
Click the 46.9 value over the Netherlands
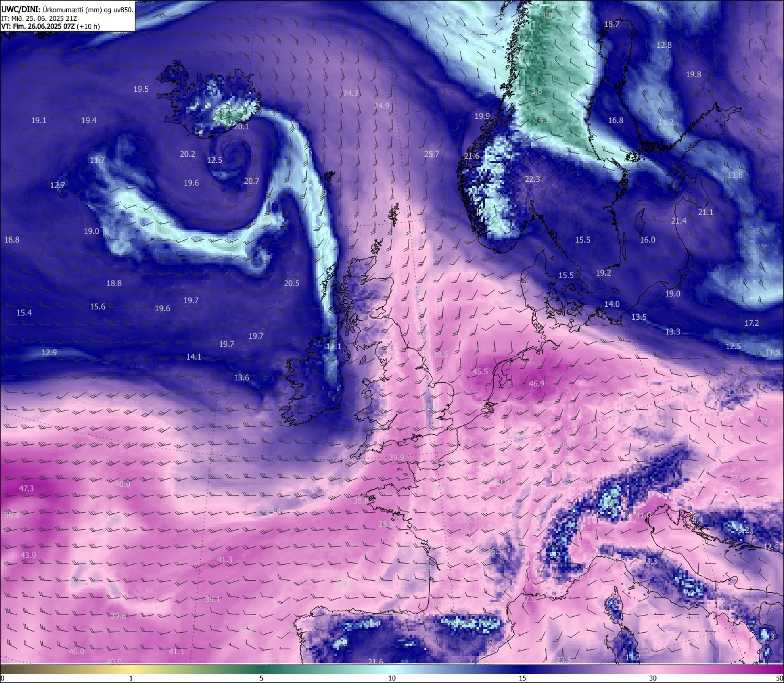(537, 383)
